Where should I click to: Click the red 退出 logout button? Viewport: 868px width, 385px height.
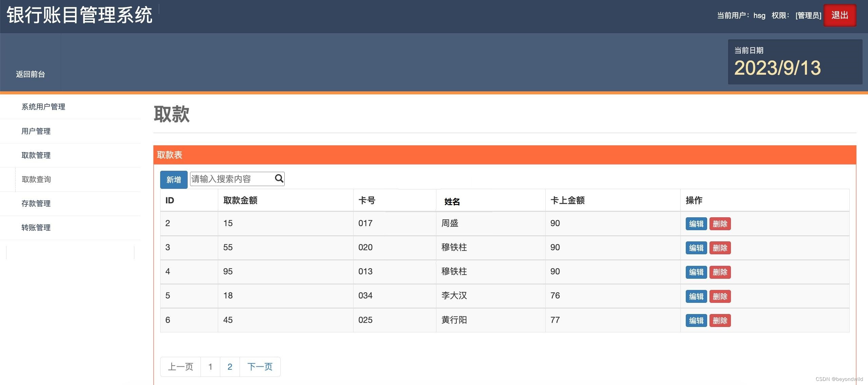point(839,15)
